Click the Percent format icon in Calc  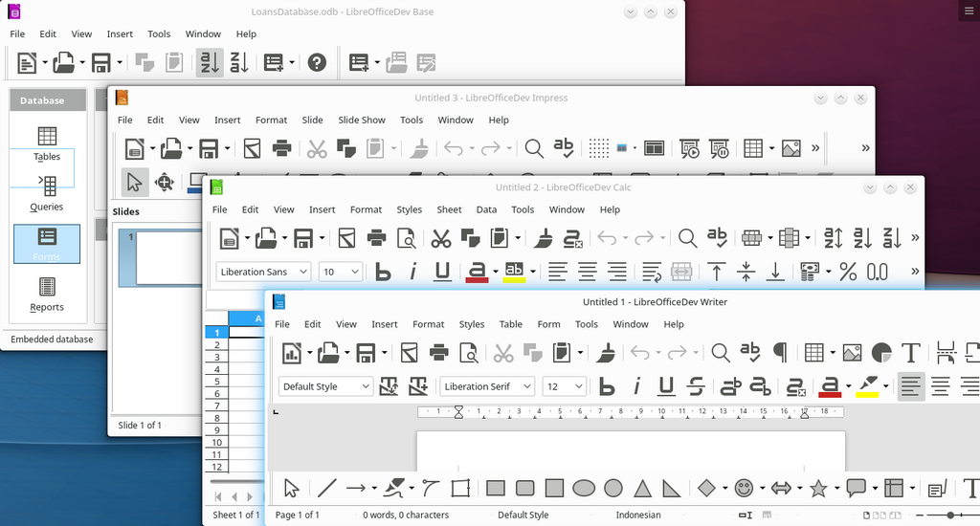pos(848,272)
